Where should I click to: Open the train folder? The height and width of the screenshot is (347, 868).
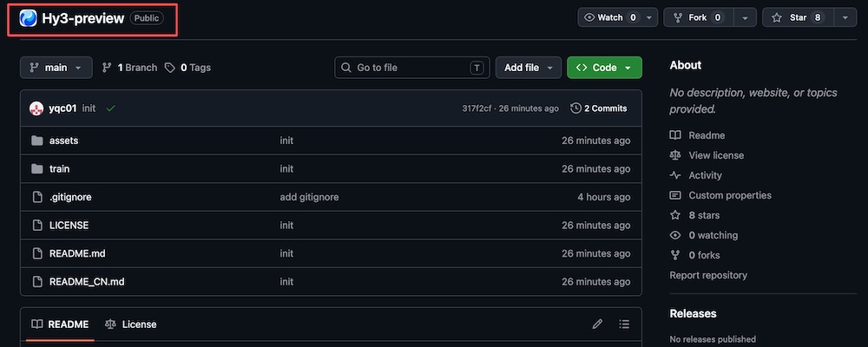(59, 169)
